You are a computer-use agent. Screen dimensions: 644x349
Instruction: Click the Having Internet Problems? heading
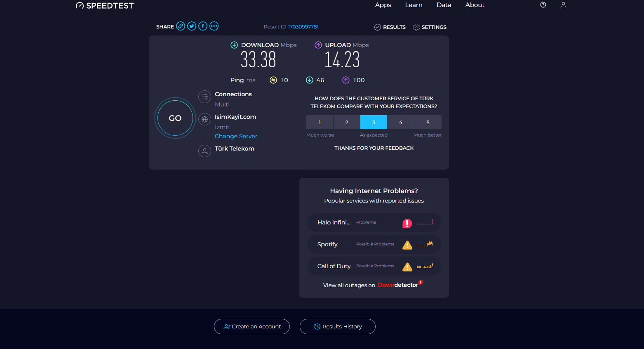click(x=374, y=191)
